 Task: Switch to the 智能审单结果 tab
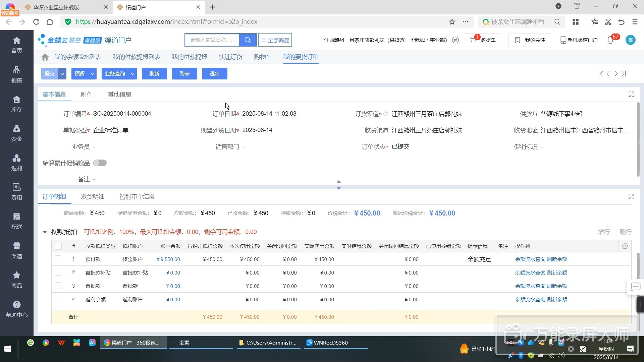[x=137, y=197]
